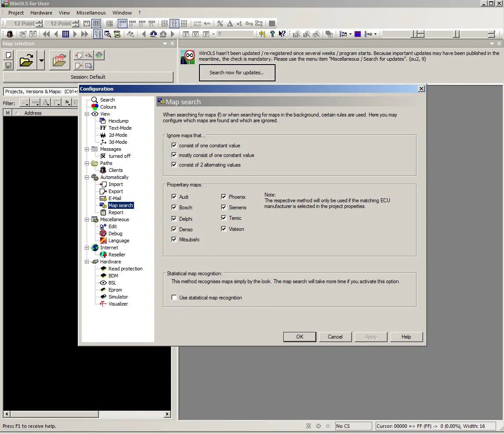Click the magnifier window zoom icon
Image resolution: width=504 pixels, height=434 pixels.
pos(108,34)
